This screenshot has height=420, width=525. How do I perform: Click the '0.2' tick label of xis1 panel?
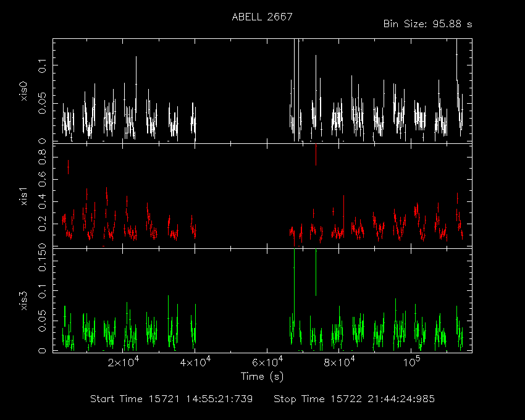(42, 224)
